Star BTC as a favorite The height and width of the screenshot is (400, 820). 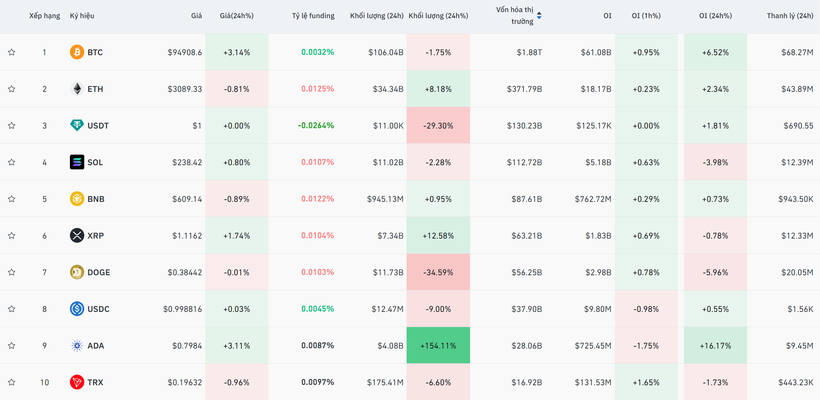12,52
